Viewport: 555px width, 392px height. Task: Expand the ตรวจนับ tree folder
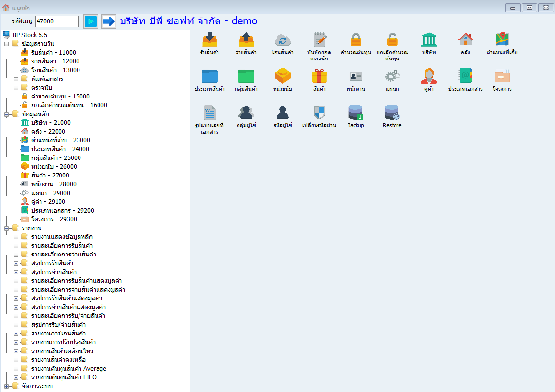16,88
